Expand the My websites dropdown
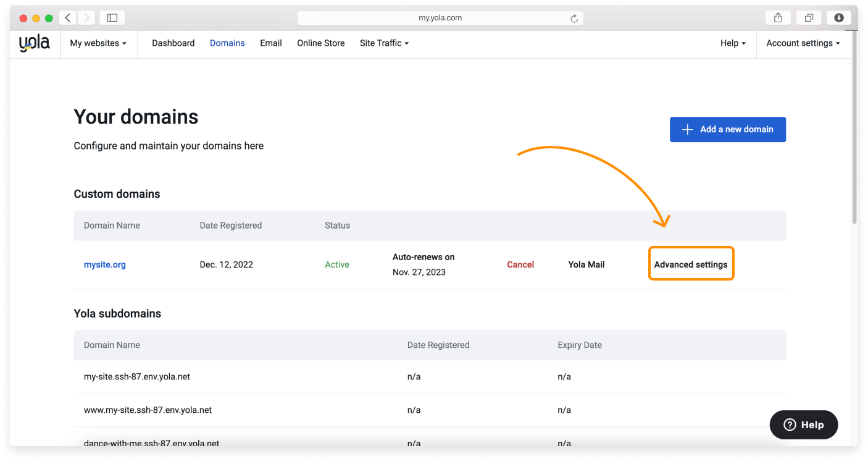This screenshot has width=868, height=461. click(98, 43)
